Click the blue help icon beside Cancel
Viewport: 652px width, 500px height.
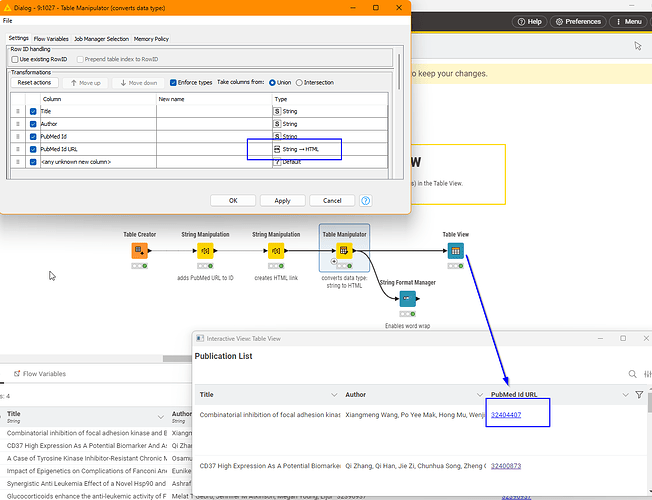(x=366, y=200)
